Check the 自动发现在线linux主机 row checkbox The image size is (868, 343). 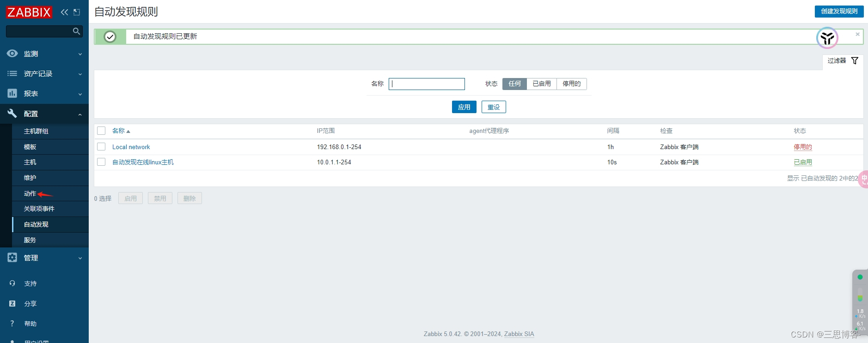click(x=101, y=162)
